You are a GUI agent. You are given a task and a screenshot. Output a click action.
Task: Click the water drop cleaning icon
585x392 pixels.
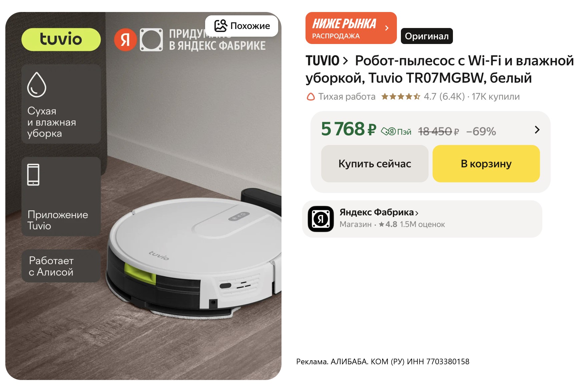click(x=36, y=85)
